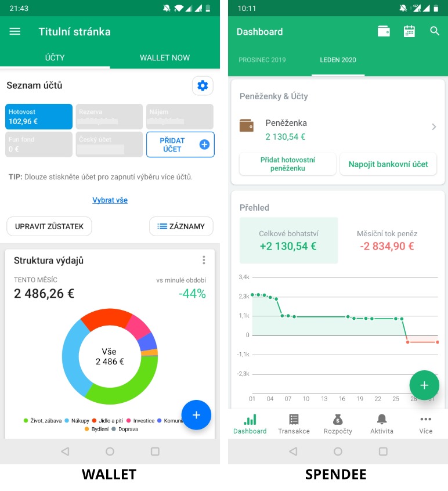Image resolution: width=448 pixels, height=491 pixels.
Task: Open Transakce in Spendee bottom navigation
Action: [294, 424]
